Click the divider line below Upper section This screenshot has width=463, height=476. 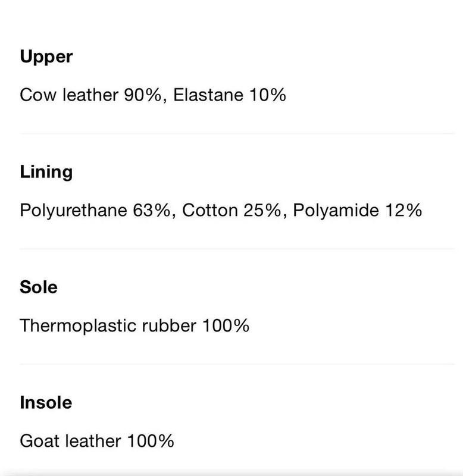click(237, 133)
